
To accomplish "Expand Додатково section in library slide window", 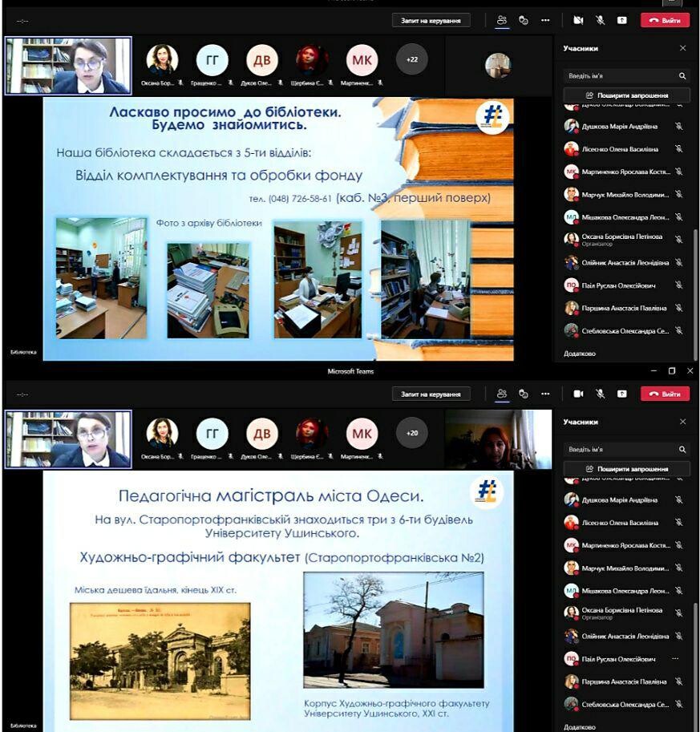I will coord(579,354).
